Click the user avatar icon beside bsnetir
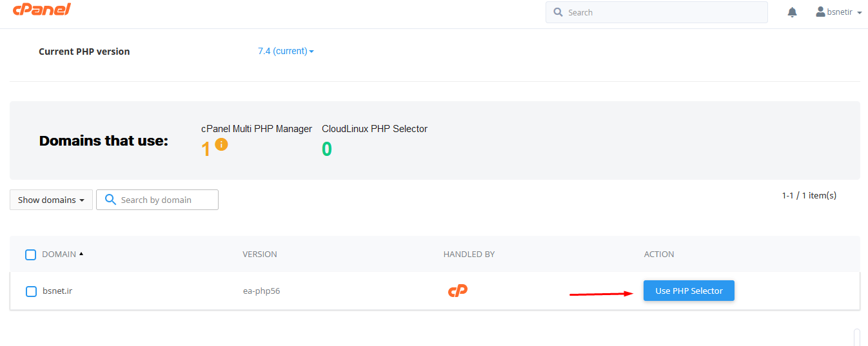 (x=820, y=12)
